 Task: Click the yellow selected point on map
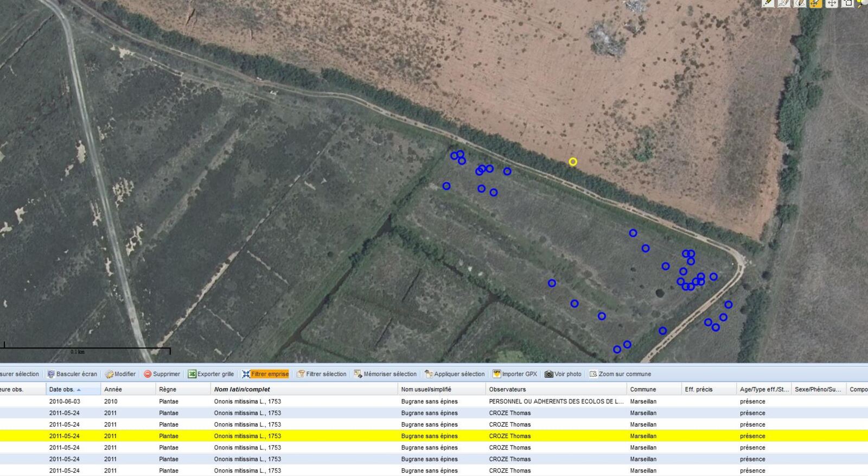coord(573,162)
